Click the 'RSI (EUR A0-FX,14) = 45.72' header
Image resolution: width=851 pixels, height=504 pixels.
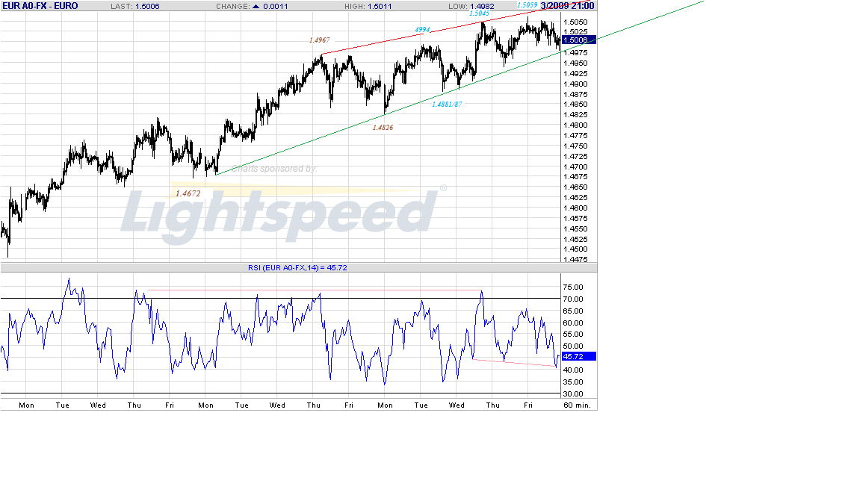[297, 267]
